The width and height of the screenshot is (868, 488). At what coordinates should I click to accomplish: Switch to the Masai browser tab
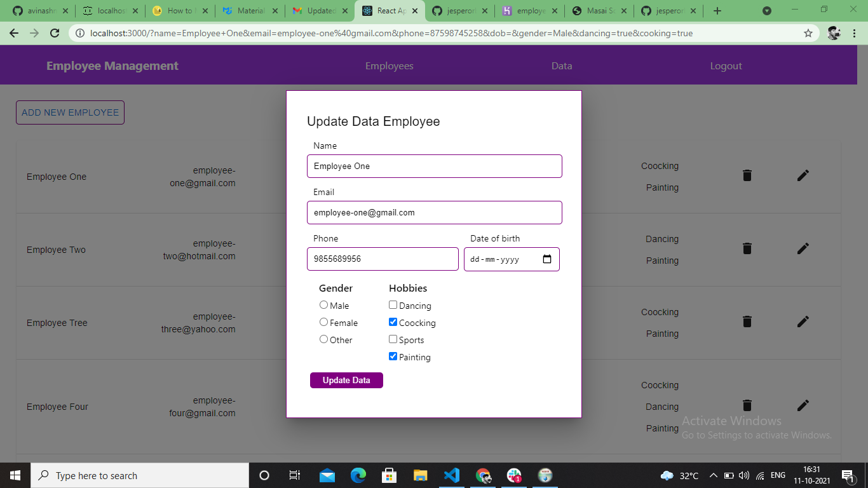point(599,11)
